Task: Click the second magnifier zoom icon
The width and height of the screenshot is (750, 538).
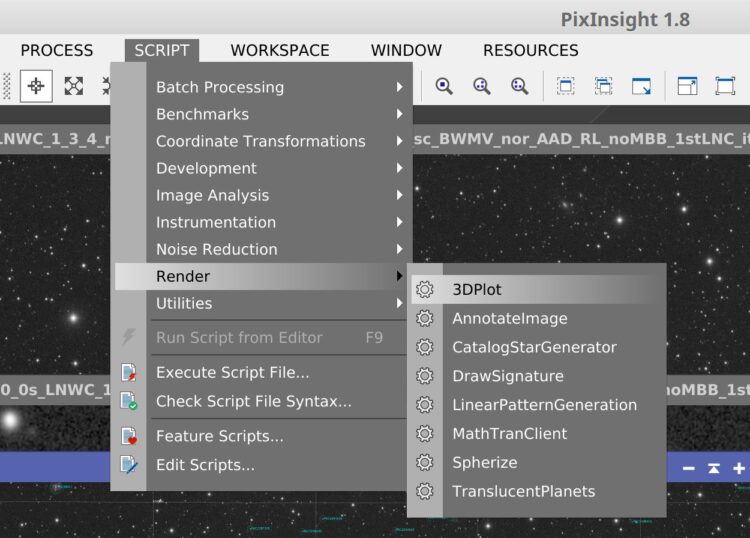Action: [482, 87]
